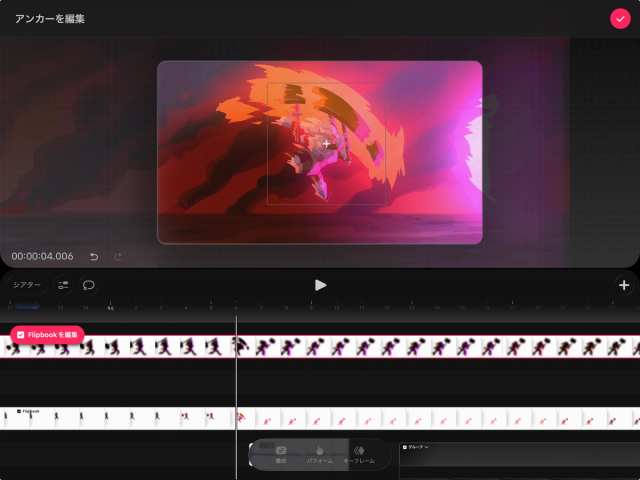Screen dimensions: 640x480
Task: Click the 4s mark on timeline ruler
Action: point(110,307)
